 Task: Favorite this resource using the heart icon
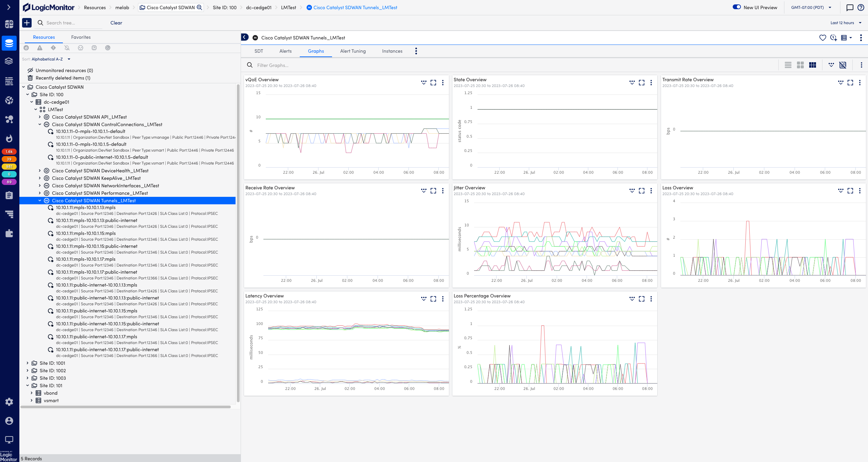click(x=823, y=38)
